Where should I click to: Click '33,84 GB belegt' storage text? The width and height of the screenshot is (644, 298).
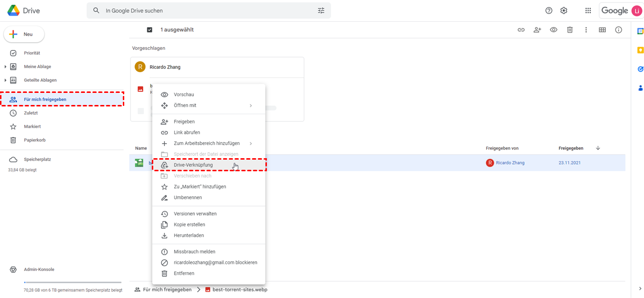[x=22, y=170]
